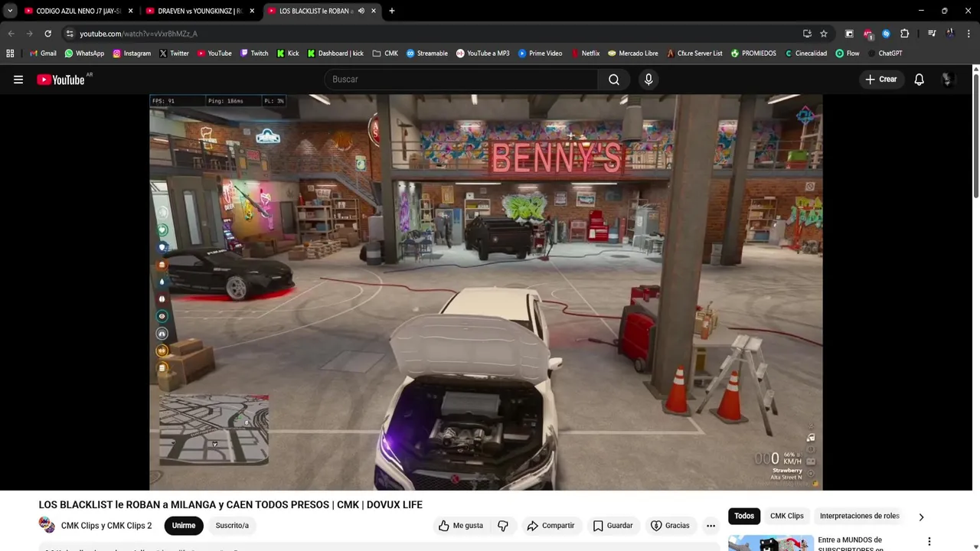Switch to the DRAEVEN vs YOUNGKINGZ tab
The image size is (980, 551).
[200, 11]
